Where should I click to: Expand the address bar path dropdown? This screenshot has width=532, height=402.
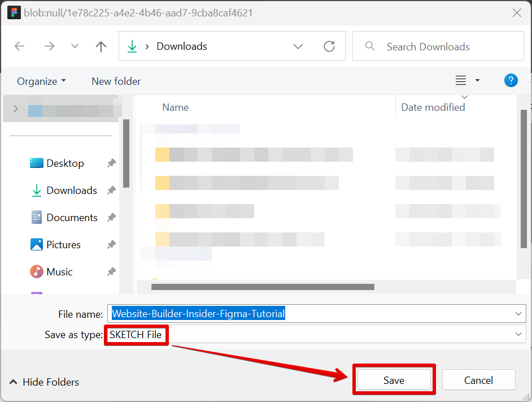(x=298, y=46)
